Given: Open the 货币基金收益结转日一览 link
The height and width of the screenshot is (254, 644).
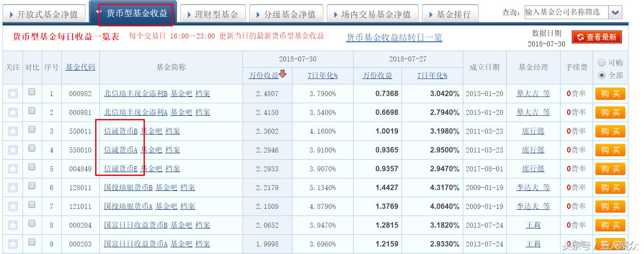Looking at the screenshot, I should [394, 37].
